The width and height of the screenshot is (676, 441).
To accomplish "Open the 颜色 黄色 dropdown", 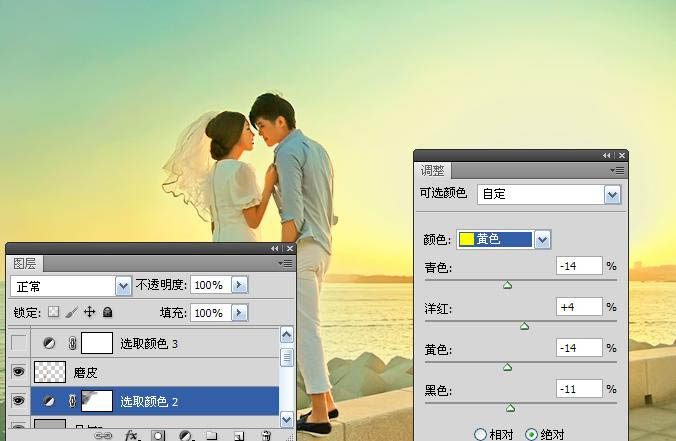I will pos(543,239).
